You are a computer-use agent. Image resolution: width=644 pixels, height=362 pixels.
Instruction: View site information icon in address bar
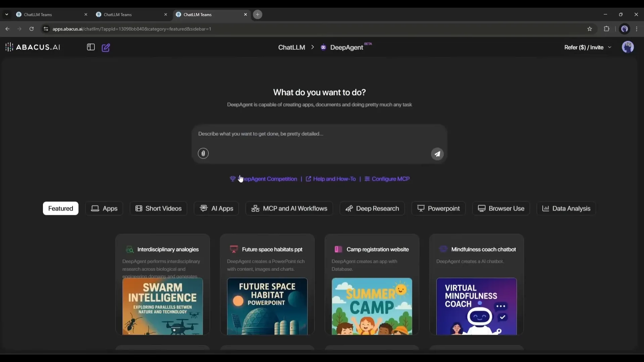click(x=46, y=29)
